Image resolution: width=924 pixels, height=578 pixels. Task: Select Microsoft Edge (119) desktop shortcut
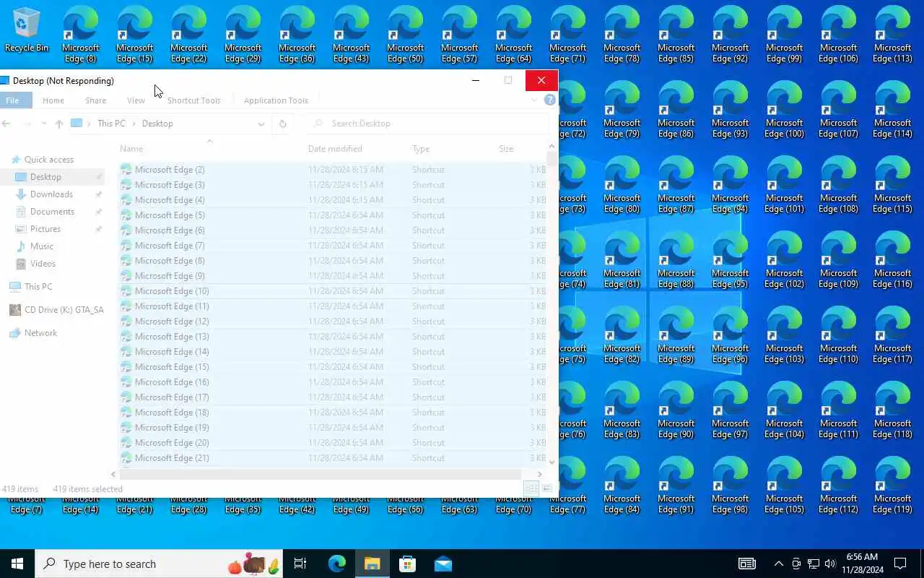tap(893, 486)
